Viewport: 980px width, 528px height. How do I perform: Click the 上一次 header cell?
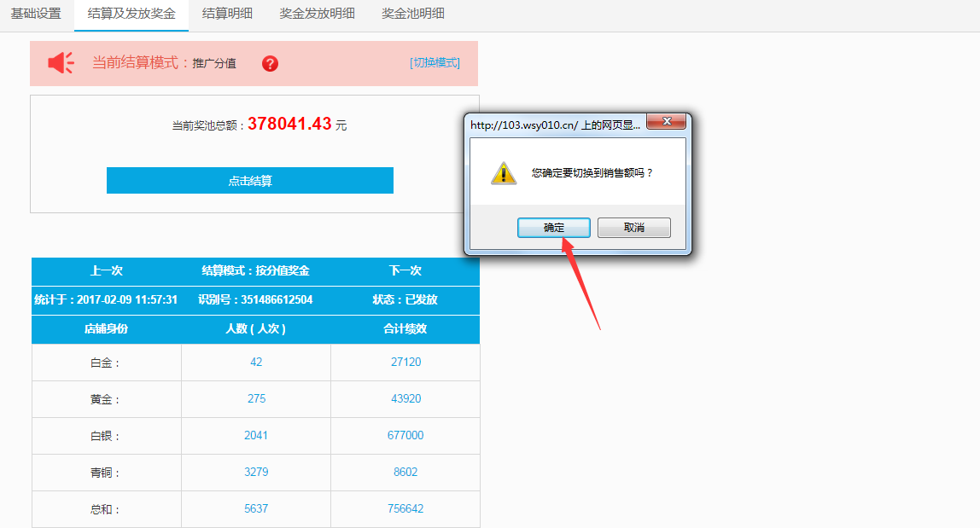107,270
